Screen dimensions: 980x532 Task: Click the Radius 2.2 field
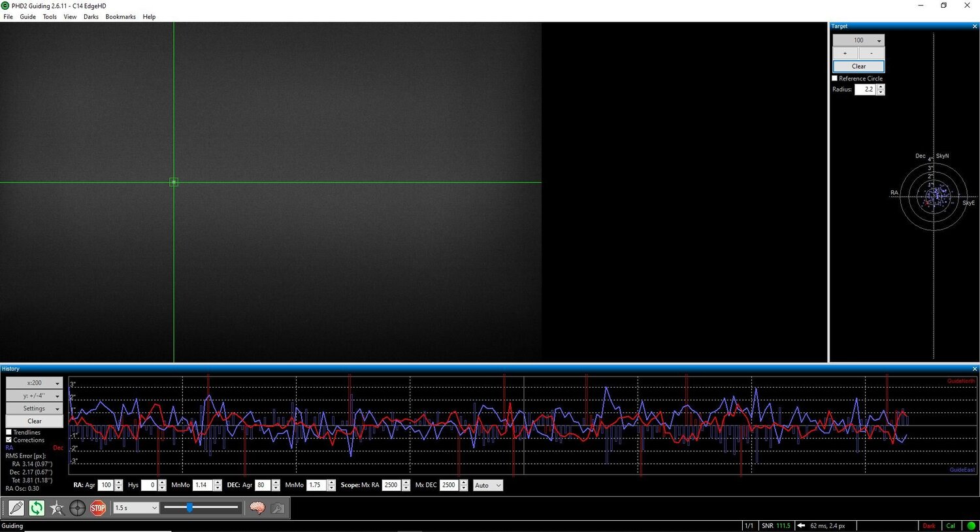point(866,90)
